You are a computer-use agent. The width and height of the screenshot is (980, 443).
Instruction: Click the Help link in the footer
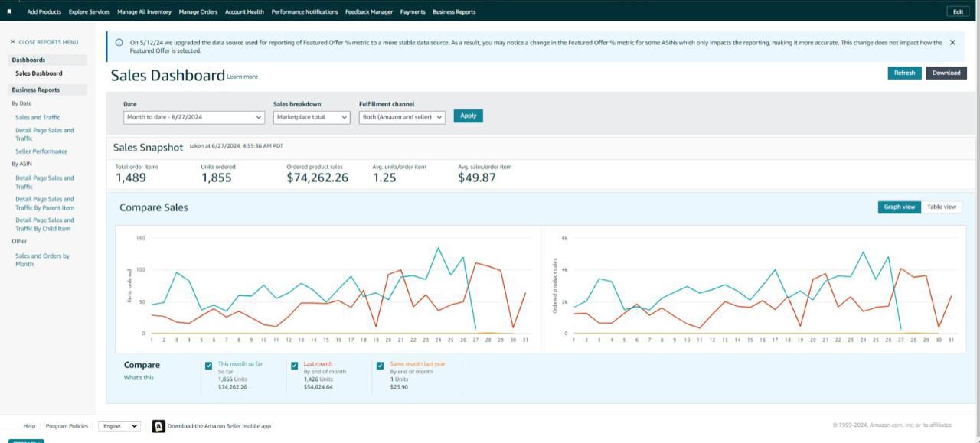[29, 426]
